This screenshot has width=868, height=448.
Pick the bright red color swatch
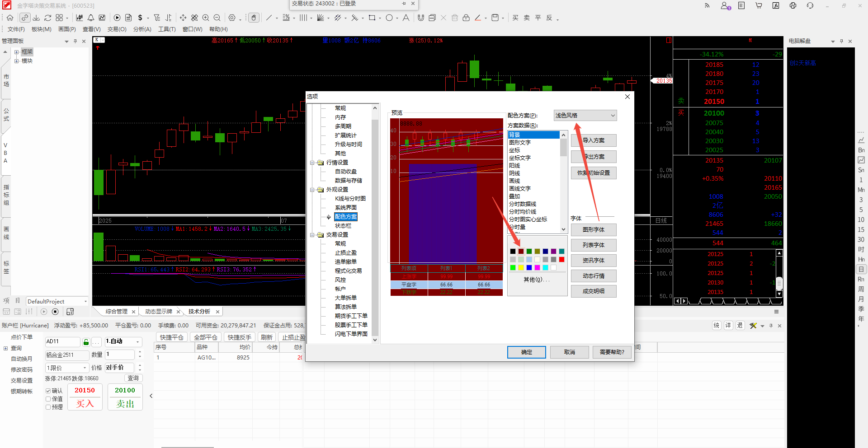(561, 260)
